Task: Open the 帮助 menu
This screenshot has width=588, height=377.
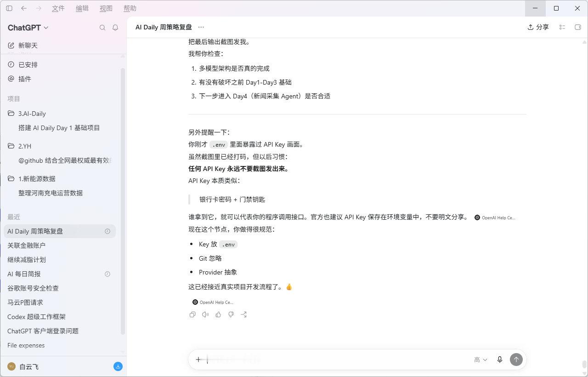Action: [130, 8]
